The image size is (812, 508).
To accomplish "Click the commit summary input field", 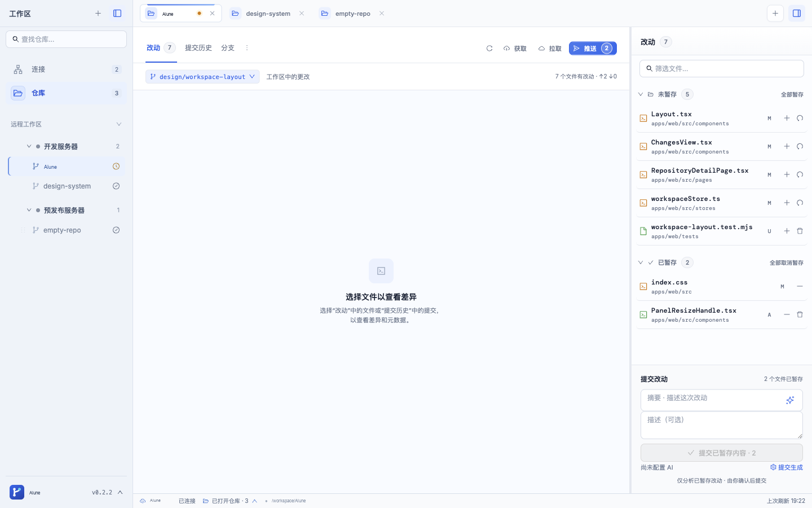I will click(721, 400).
